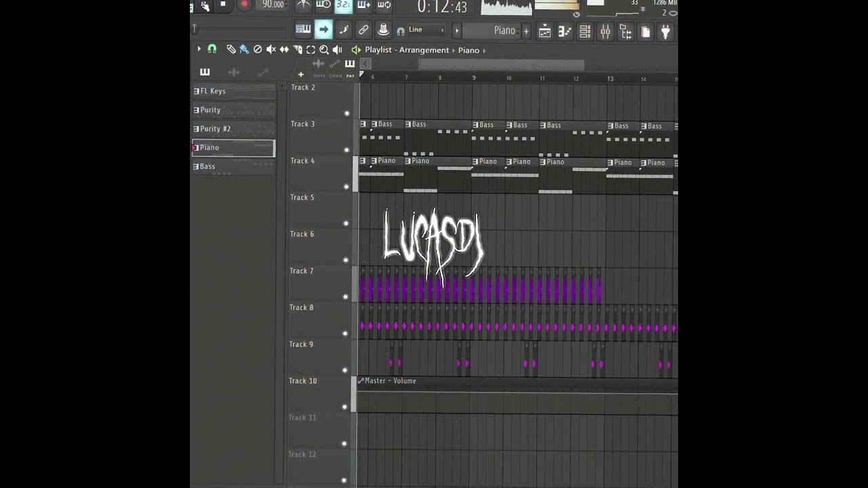Toggle playlist snap magnet
Screen dimensions: 868x488
[x=212, y=49]
